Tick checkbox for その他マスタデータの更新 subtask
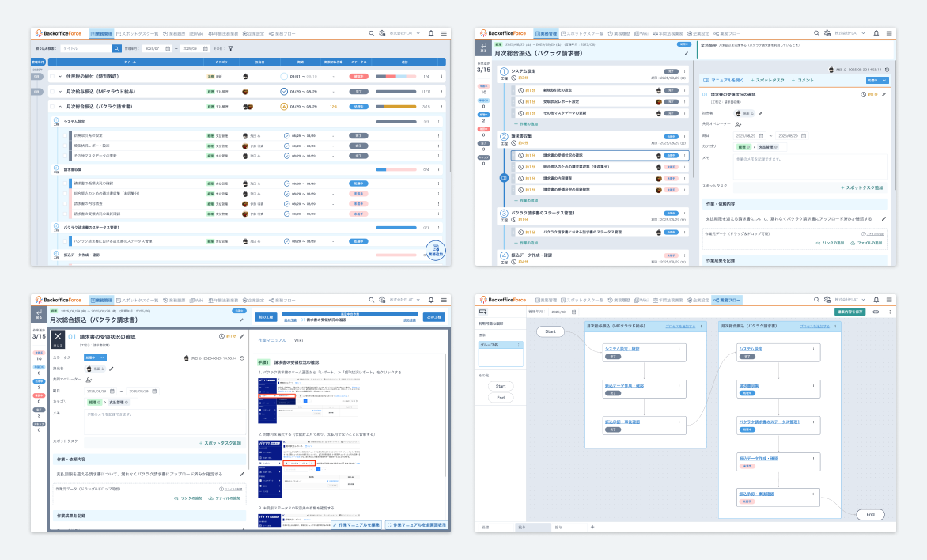The image size is (927, 560). click(65, 156)
